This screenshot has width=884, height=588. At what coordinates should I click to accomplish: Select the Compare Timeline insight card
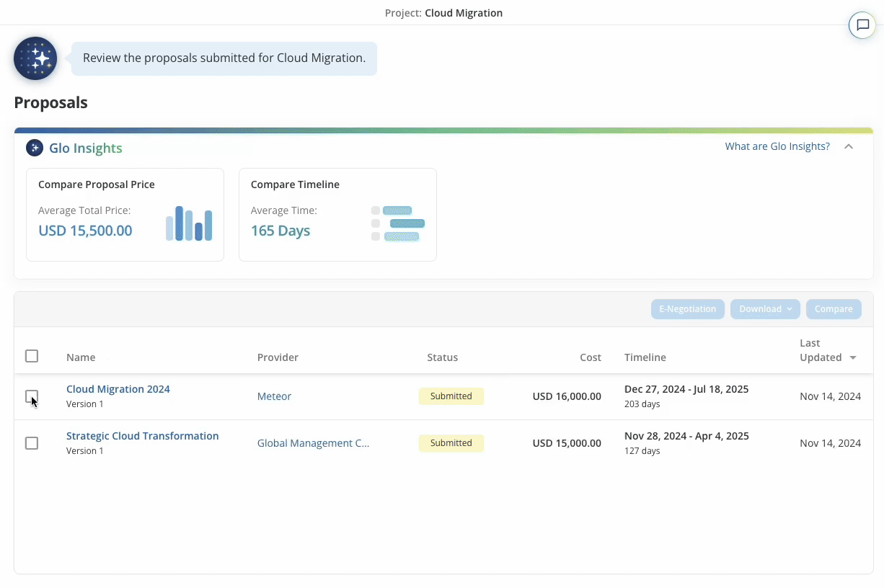click(337, 214)
